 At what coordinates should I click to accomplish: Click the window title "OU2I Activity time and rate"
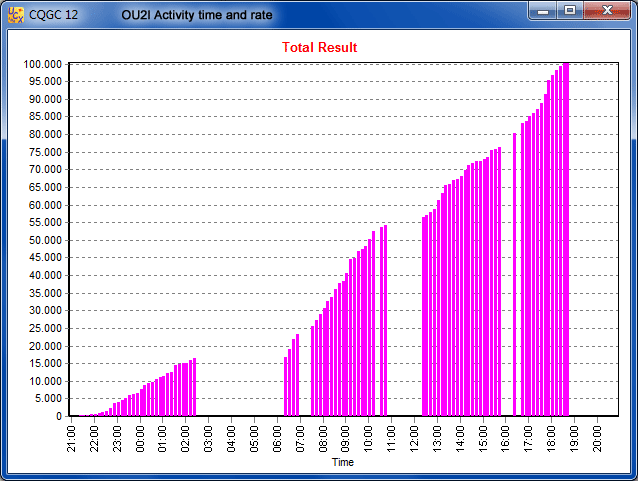pos(196,15)
